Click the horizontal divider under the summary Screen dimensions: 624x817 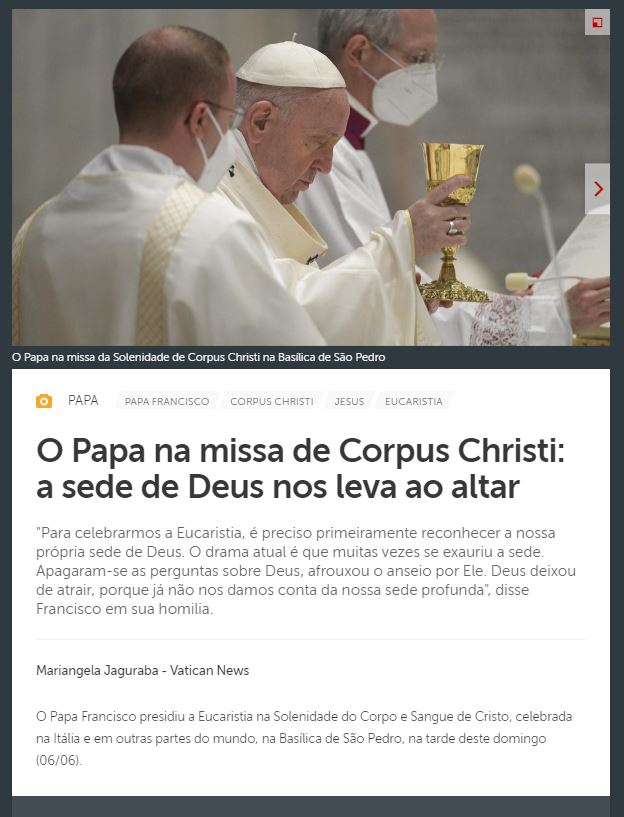coord(311,639)
